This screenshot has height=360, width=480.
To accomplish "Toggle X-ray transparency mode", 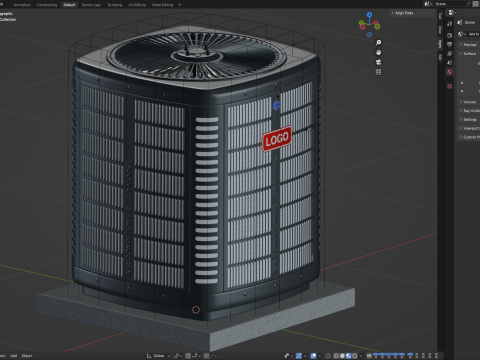I will click(x=328, y=356).
